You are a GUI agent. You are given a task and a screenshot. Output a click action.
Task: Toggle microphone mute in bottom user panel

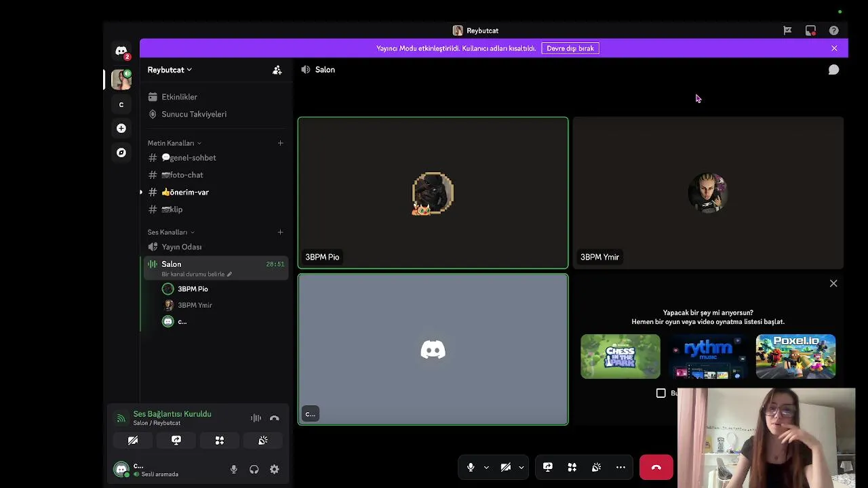234,469
